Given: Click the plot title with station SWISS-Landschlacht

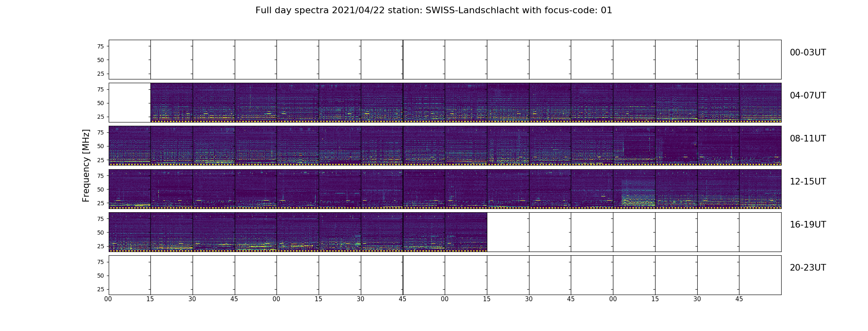Looking at the screenshot, I should (434, 10).
